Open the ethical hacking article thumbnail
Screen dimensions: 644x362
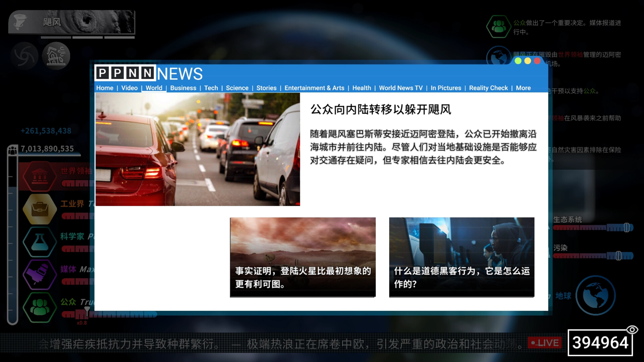461,257
